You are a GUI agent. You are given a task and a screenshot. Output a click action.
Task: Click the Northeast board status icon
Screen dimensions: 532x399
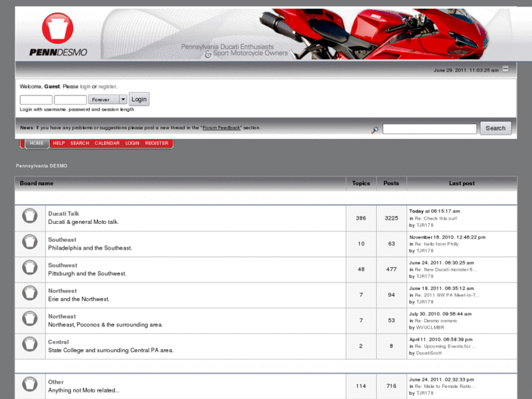[x=30, y=318]
